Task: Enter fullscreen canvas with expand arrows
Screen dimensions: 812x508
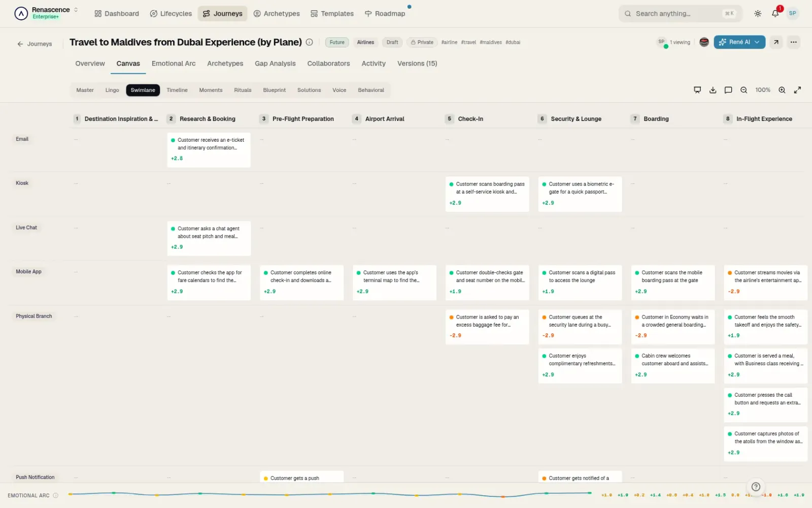Action: (798, 90)
